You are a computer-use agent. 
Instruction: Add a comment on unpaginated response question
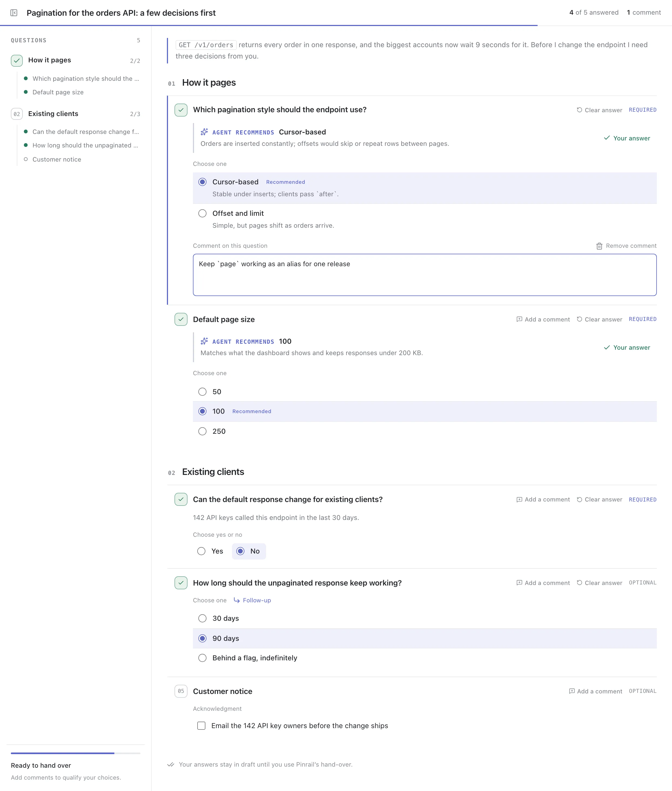[543, 583]
